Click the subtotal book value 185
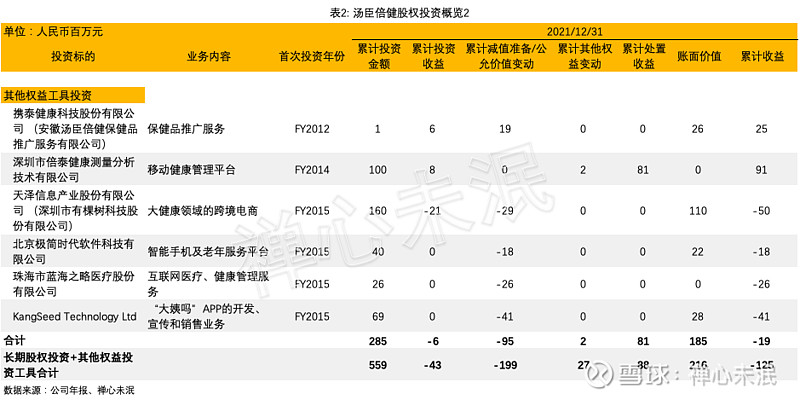The image size is (800, 400). [697, 340]
